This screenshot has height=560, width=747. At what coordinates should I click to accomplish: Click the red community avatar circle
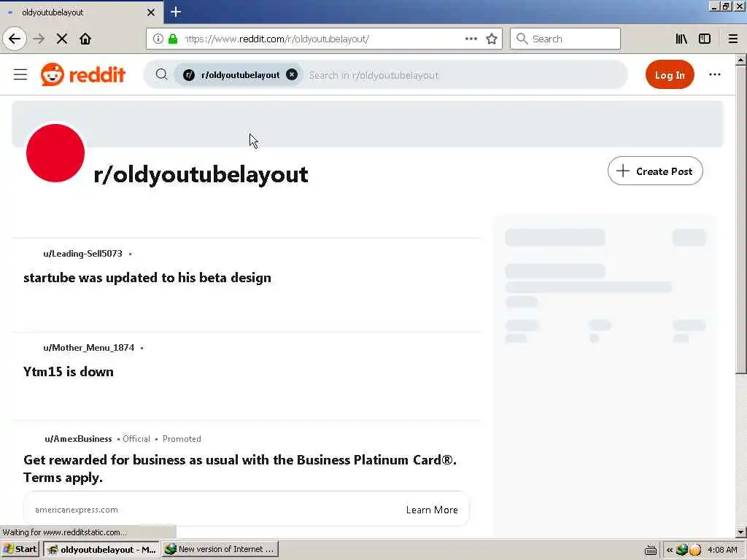55,153
